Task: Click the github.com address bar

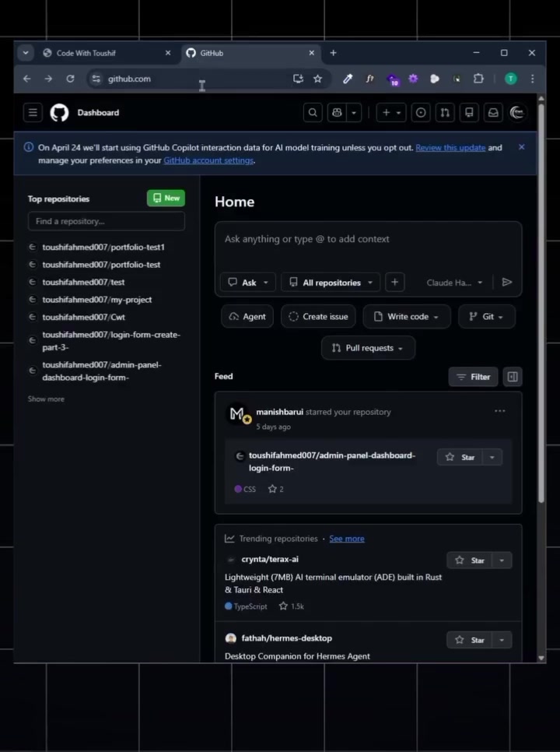Action: 191,79
